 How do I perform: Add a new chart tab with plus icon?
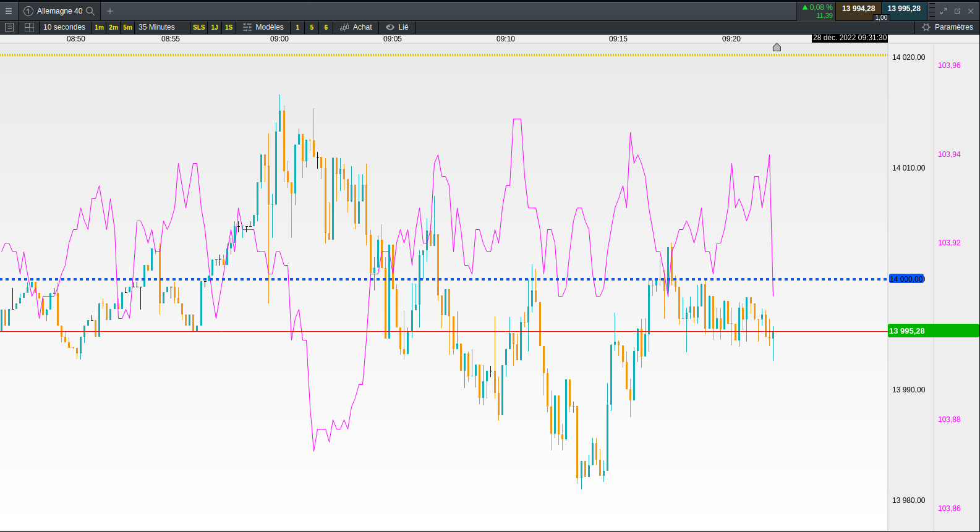110,11
